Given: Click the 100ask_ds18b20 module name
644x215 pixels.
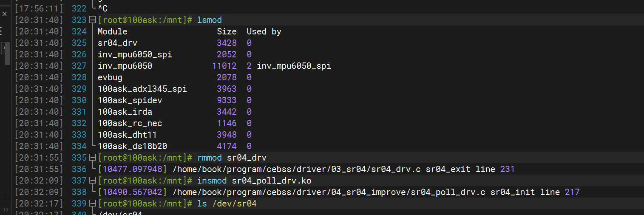Looking at the screenshot, I should tap(133, 146).
